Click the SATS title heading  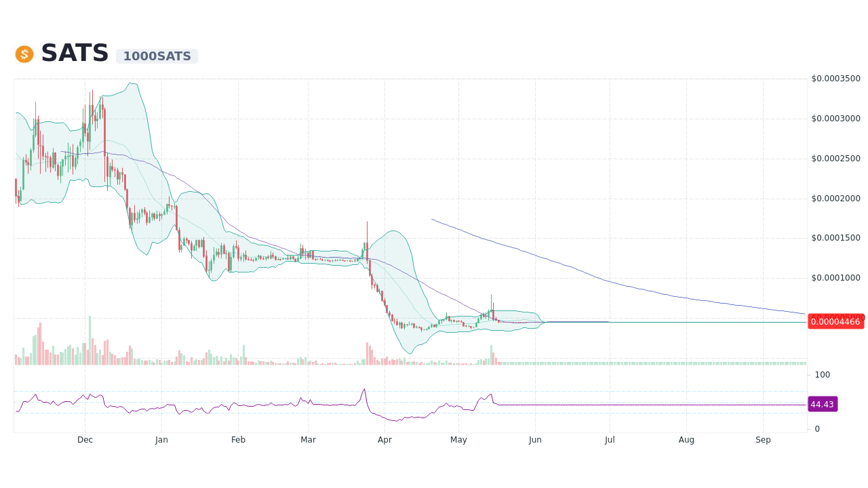point(75,53)
